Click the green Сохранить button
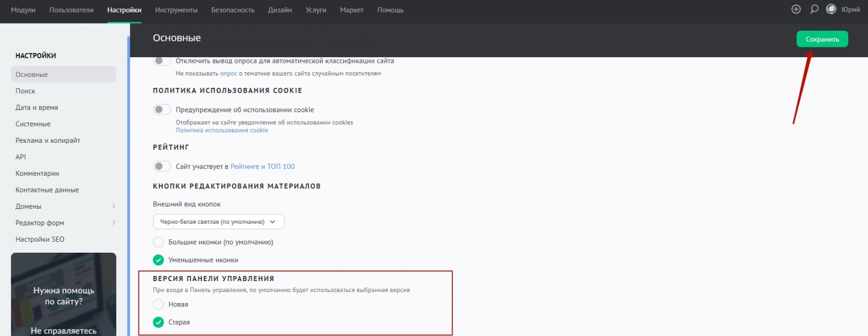Screen dimensions: 868x336 tap(822, 39)
